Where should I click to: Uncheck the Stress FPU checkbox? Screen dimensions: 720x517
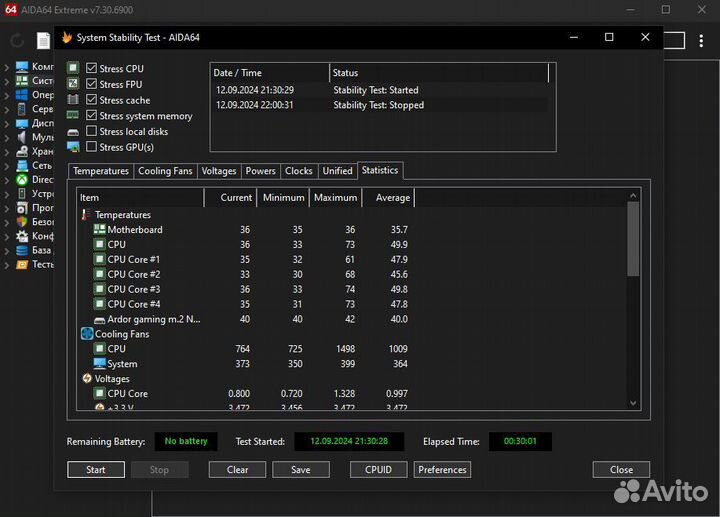tap(91, 84)
